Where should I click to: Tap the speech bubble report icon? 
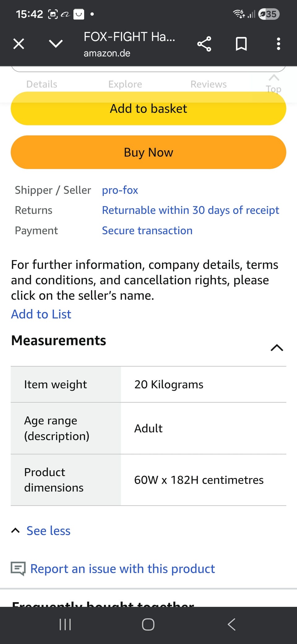18,568
